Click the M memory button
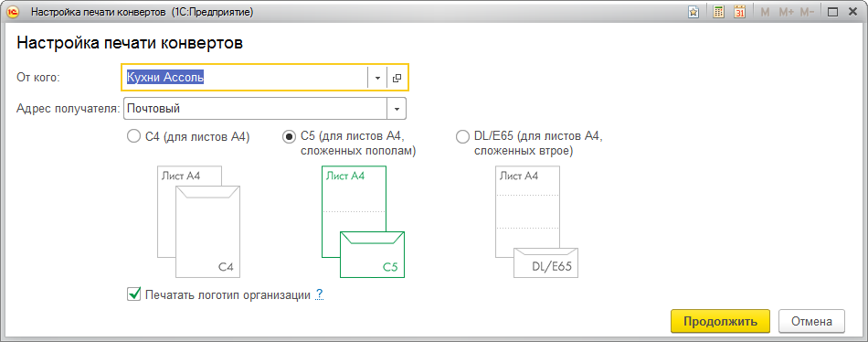Viewport: 868px width, 342px height. (x=766, y=12)
